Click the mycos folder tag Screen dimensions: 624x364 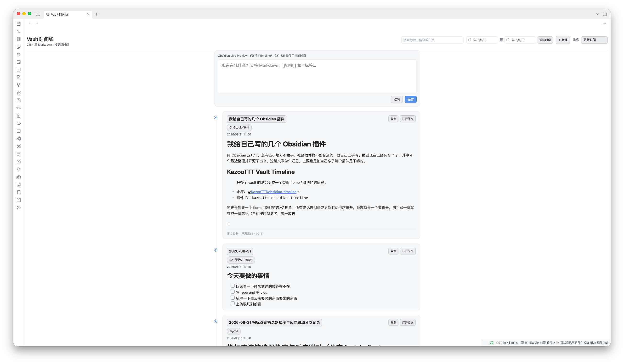pyautogui.click(x=233, y=331)
